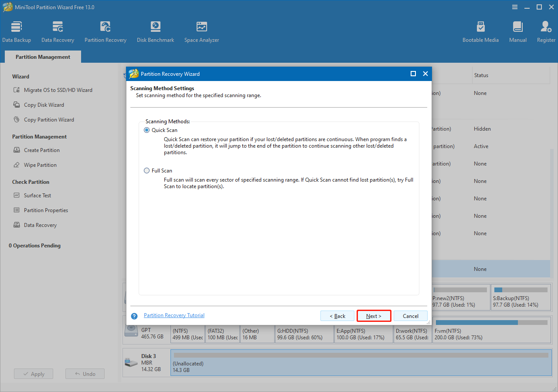Screen dimensions: 558x392
Task: Launch the Space Analyzer
Action: [x=201, y=30]
